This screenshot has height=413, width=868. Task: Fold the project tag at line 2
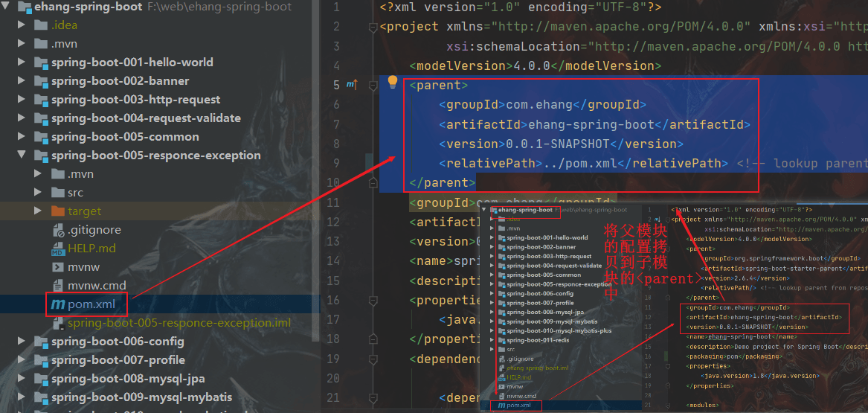coord(373,27)
